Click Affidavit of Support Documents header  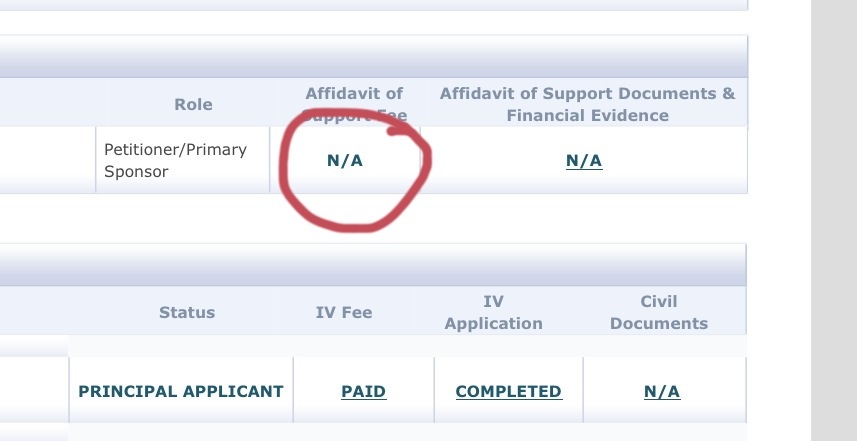(x=587, y=104)
